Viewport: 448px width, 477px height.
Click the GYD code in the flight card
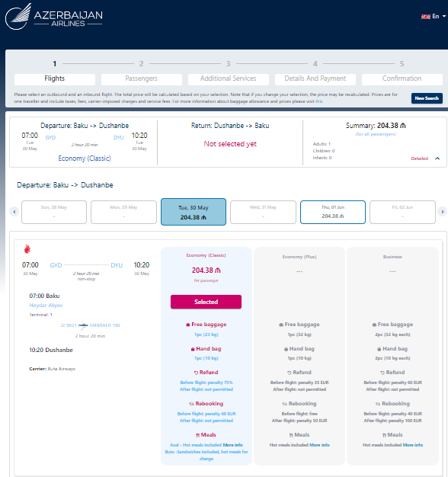(56, 265)
